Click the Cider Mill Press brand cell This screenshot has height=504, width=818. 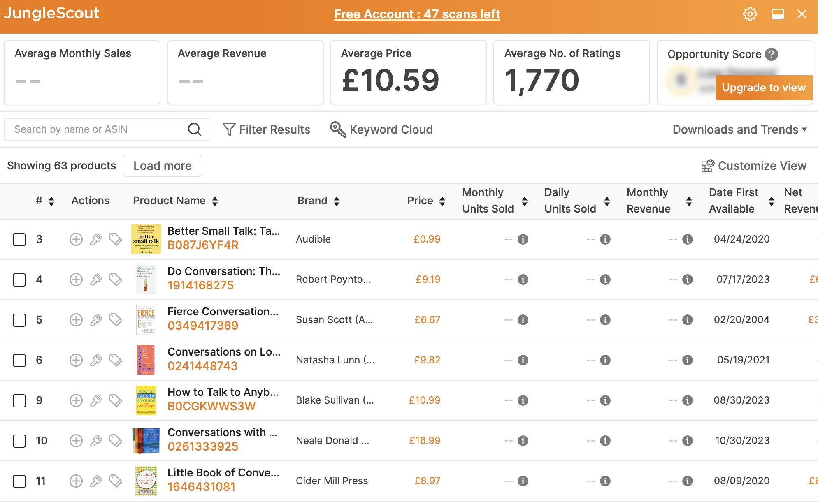pos(332,481)
